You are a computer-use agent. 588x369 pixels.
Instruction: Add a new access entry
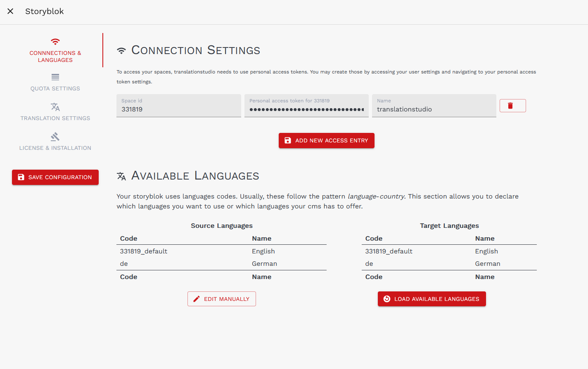tap(327, 140)
